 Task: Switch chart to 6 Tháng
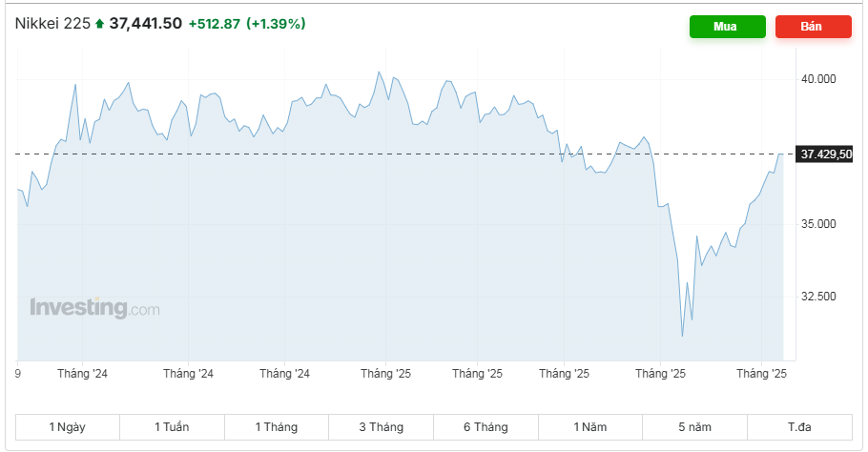coord(486,427)
